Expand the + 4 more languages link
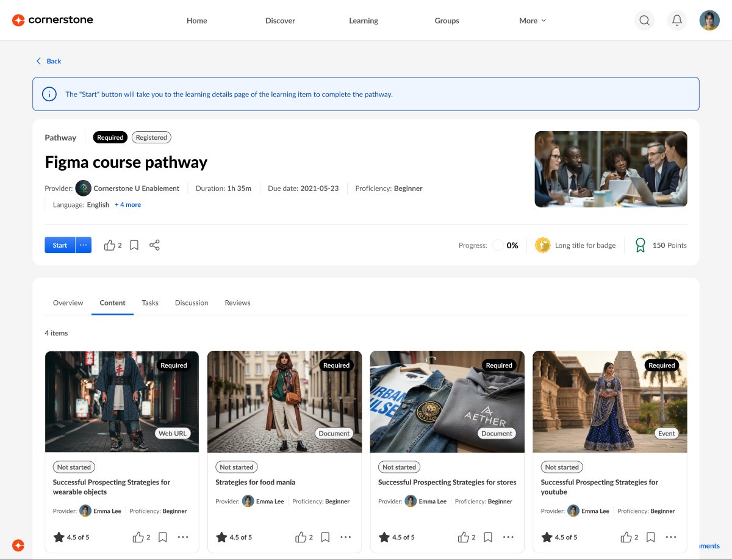 pos(128,205)
